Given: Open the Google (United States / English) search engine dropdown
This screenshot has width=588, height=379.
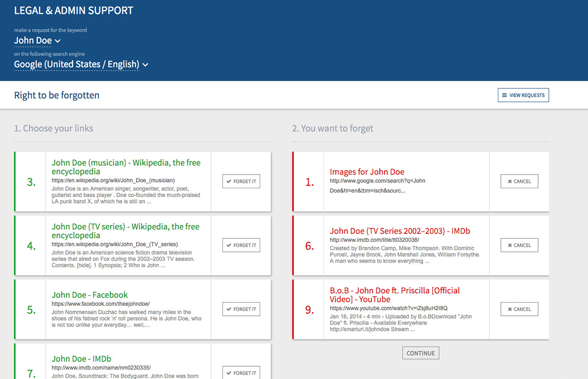Looking at the screenshot, I should click(x=81, y=64).
